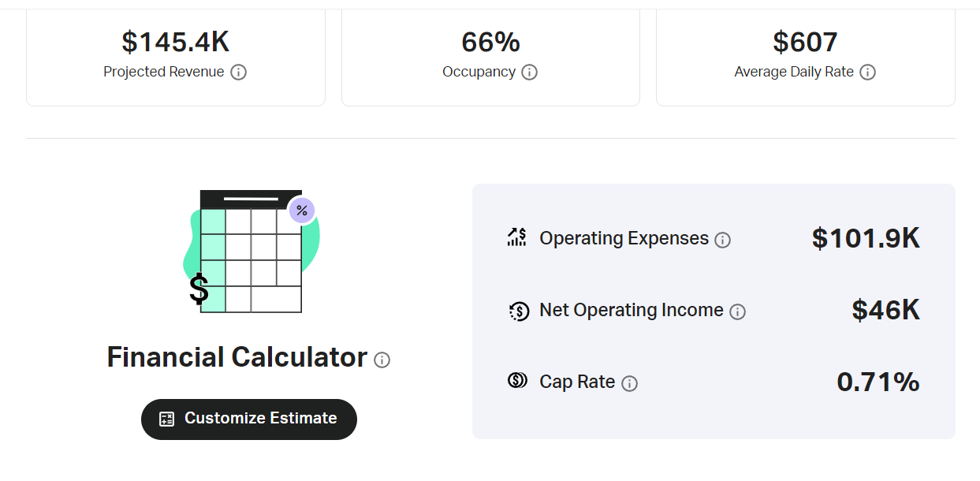Click the Cap Rate coin icon
Image resolution: width=980 pixels, height=481 pixels.
click(516, 381)
